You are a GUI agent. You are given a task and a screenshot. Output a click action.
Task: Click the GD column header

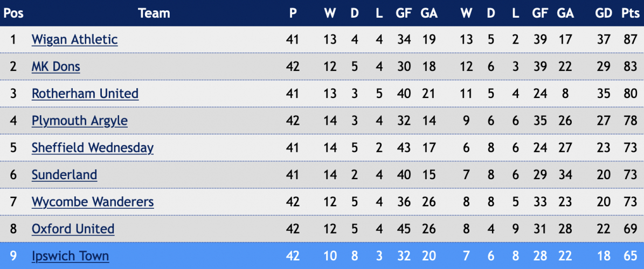(604, 13)
